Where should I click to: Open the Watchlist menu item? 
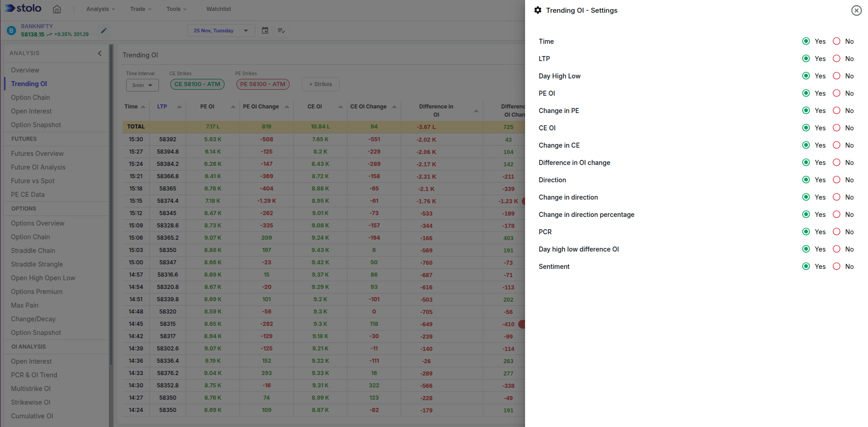[219, 9]
